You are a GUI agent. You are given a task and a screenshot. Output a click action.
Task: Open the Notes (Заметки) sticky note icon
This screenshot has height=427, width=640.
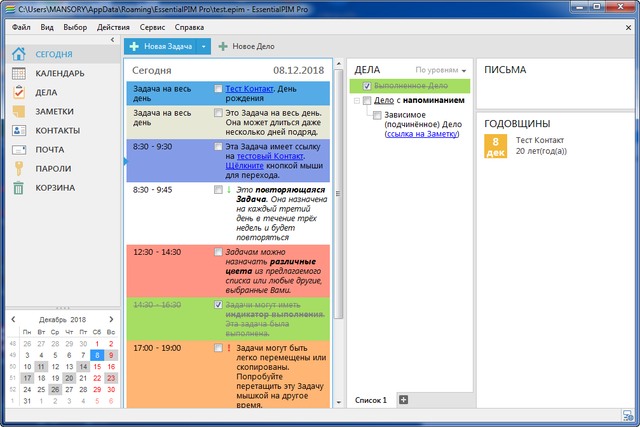pos(19,111)
